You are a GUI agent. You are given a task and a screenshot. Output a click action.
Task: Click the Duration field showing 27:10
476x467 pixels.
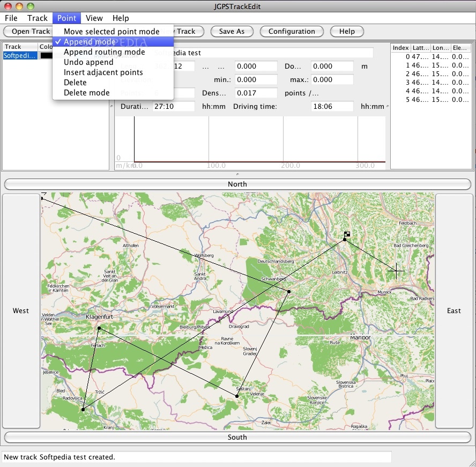coord(173,106)
